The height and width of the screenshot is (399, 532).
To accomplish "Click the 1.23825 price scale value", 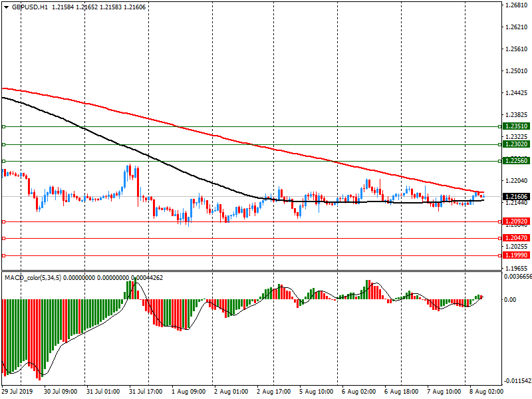I will coord(517,114).
